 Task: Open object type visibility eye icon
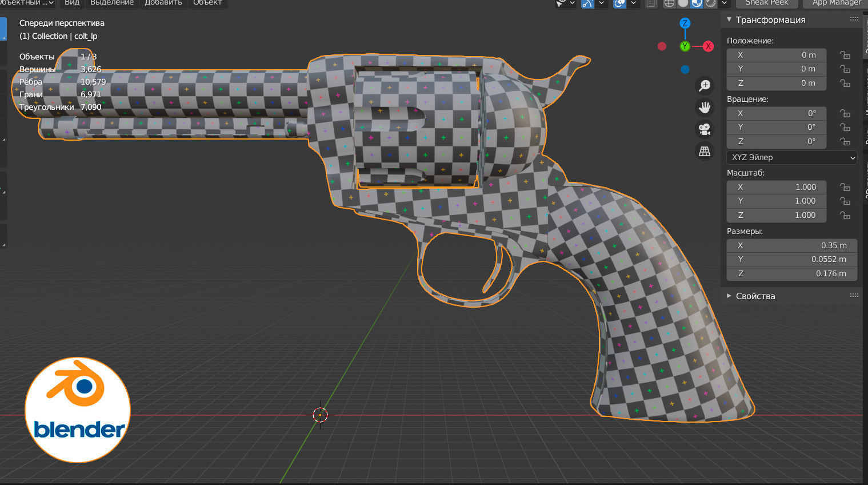(x=562, y=3)
